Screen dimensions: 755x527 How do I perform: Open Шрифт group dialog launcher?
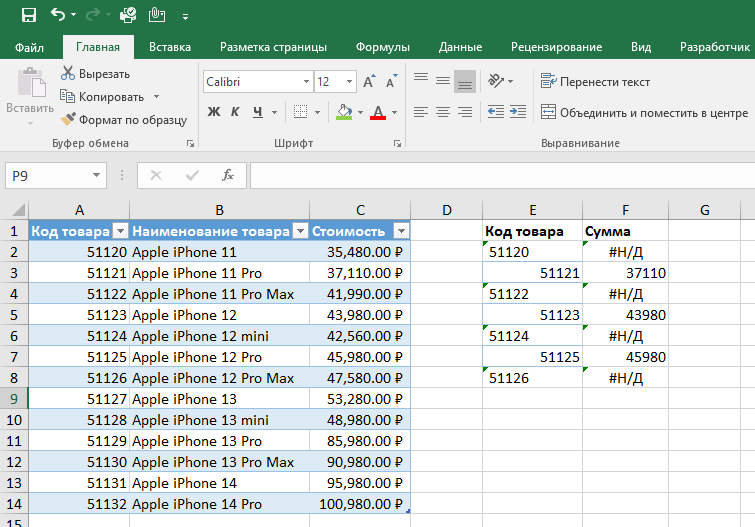[x=397, y=143]
